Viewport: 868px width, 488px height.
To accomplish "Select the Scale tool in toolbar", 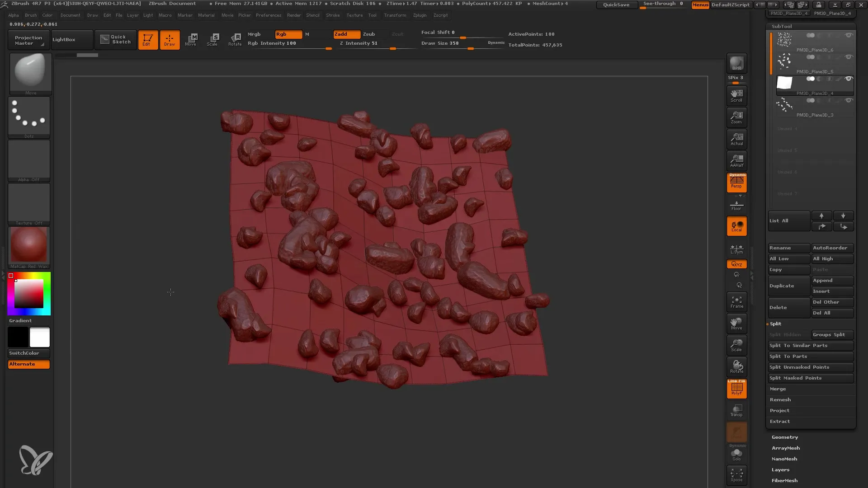I will click(x=213, y=39).
